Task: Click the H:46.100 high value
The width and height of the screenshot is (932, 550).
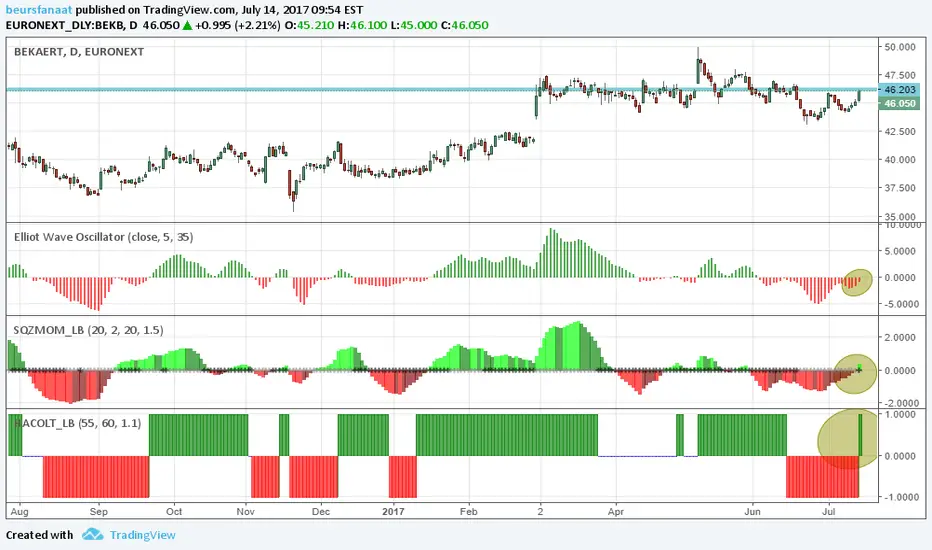Action: (x=363, y=26)
